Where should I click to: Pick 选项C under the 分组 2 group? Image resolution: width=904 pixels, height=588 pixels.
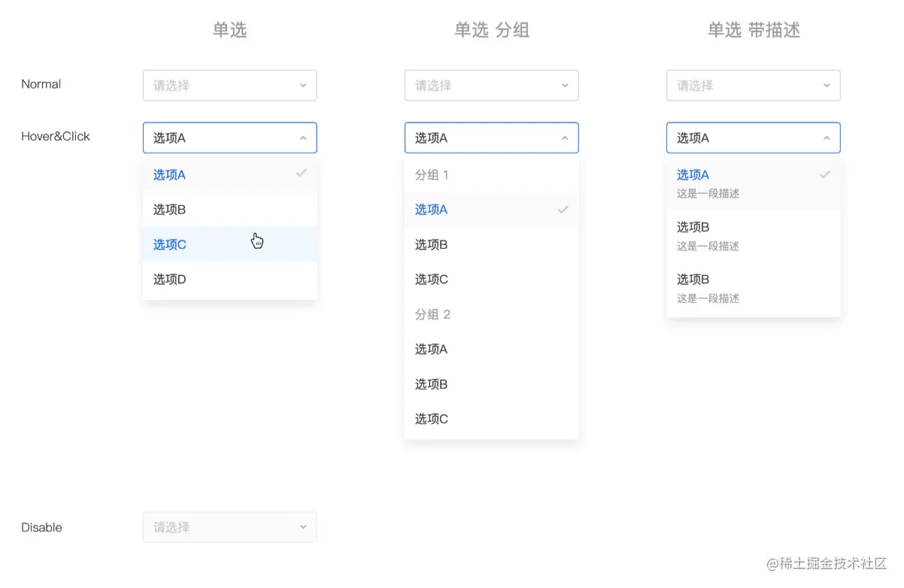tap(432, 419)
